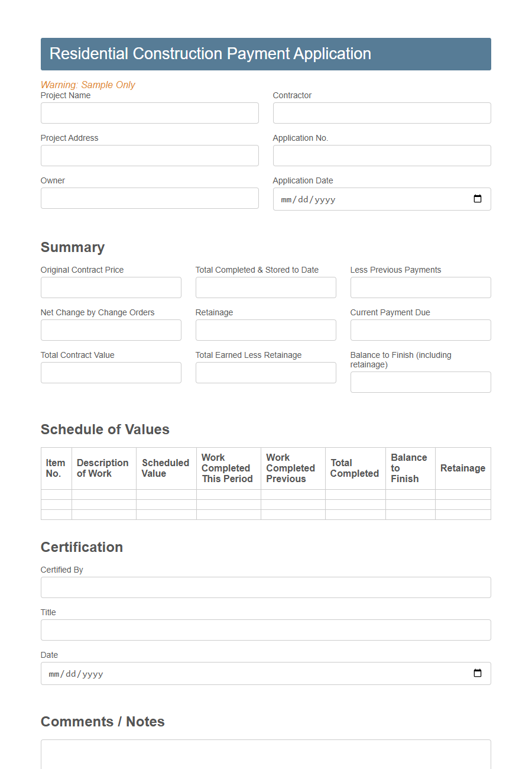532x769 pixels.
Task: Click into the Owner field
Action: tap(149, 198)
